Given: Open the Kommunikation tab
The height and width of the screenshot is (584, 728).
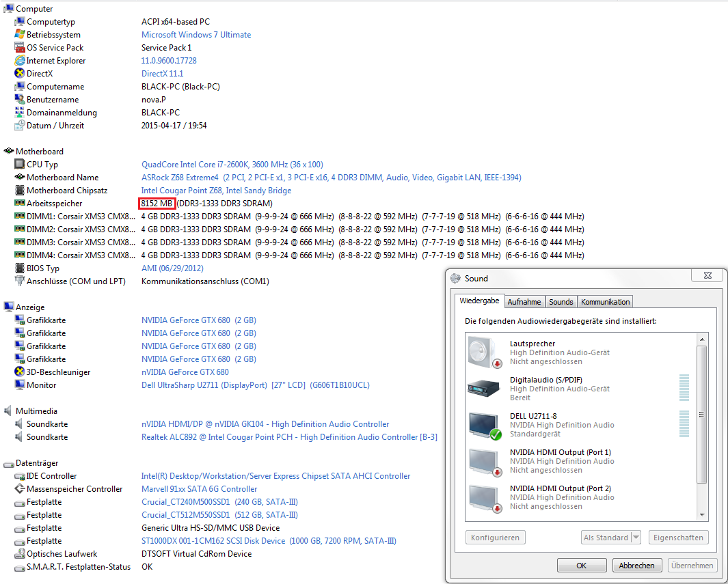Looking at the screenshot, I should (x=605, y=302).
